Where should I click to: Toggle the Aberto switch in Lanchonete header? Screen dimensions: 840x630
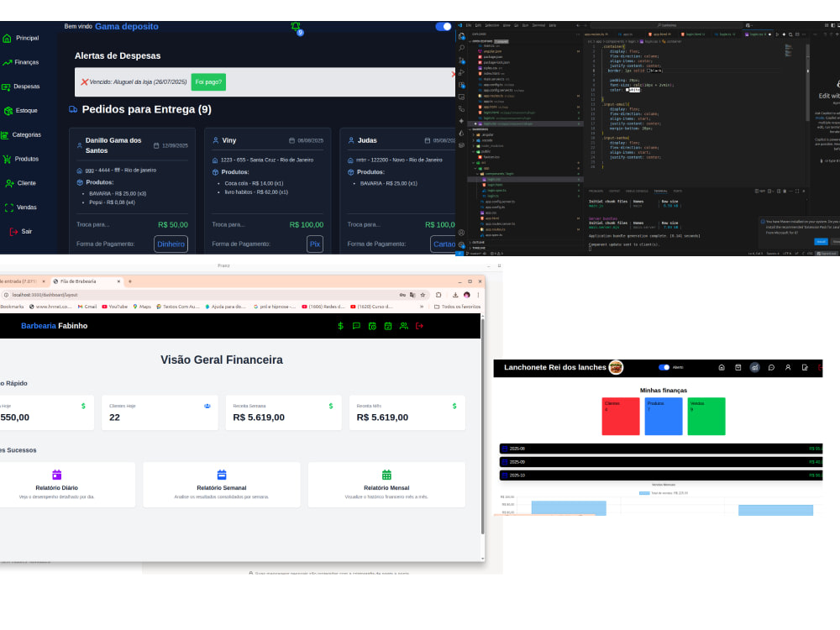[664, 368]
